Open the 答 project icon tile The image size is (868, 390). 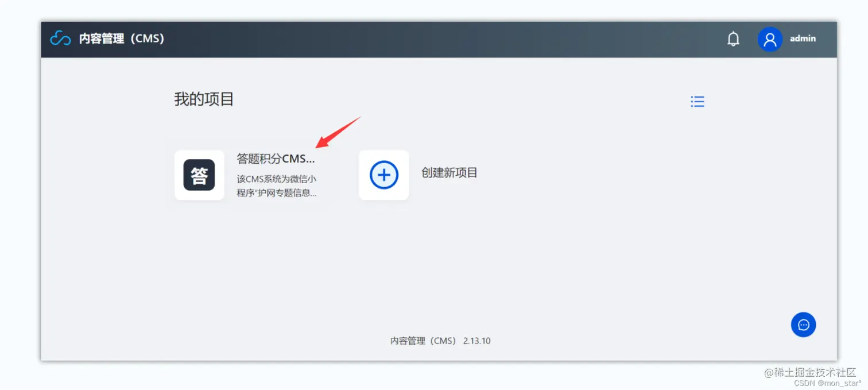pyautogui.click(x=199, y=175)
